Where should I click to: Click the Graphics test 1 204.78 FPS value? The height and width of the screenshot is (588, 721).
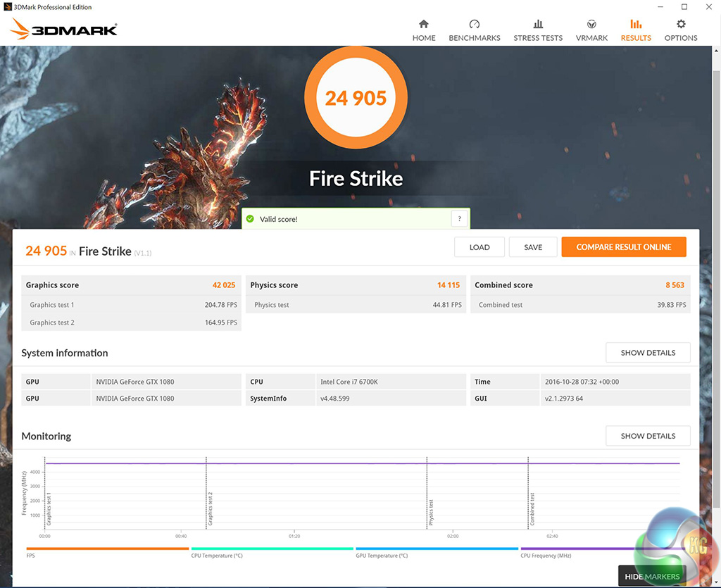click(220, 305)
